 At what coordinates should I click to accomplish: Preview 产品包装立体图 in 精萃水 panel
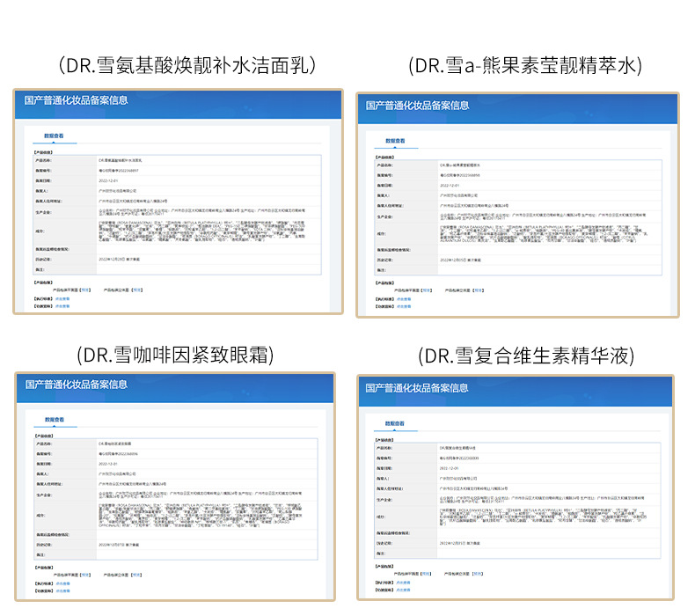tap(479, 290)
